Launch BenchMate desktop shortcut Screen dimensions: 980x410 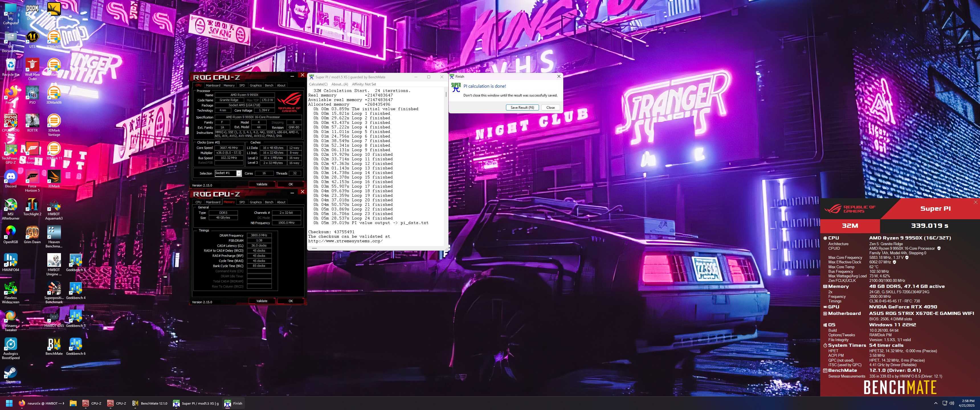54,347
